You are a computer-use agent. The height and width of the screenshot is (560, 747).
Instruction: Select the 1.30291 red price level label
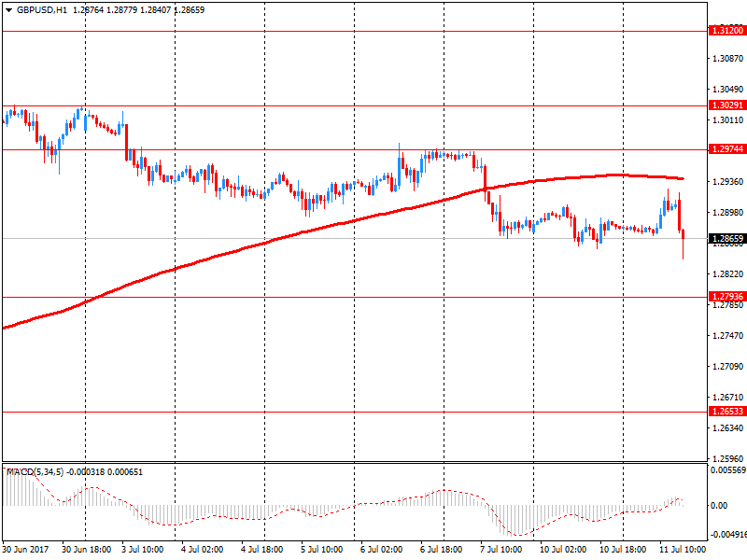pyautogui.click(x=726, y=105)
